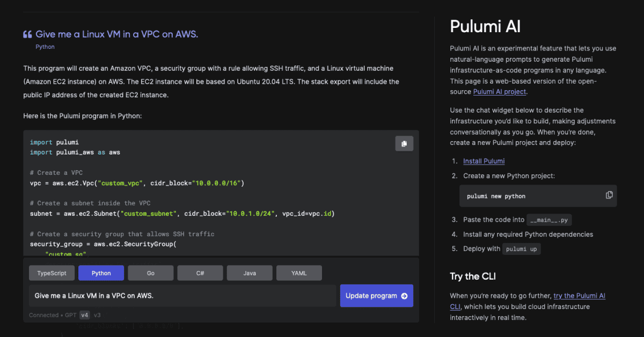Image resolution: width=644 pixels, height=337 pixels.
Task: Click 'Here is the Pulumi program in Python'
Action: (83, 115)
